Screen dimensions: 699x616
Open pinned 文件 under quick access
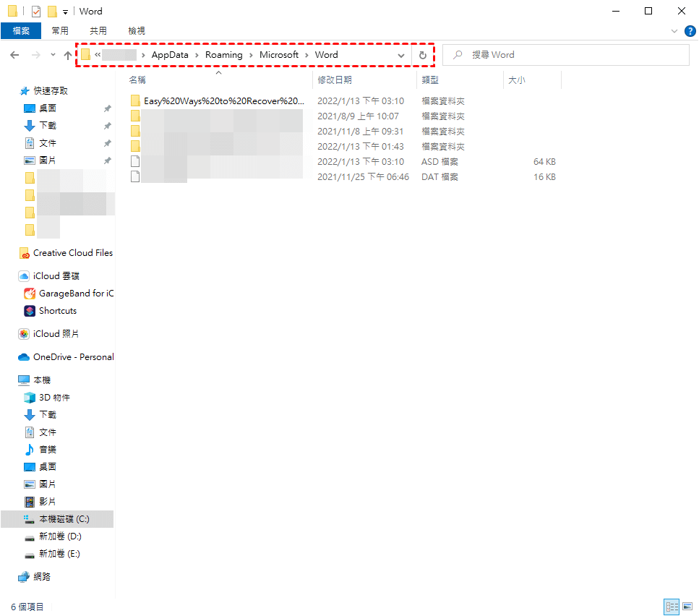pyautogui.click(x=48, y=143)
